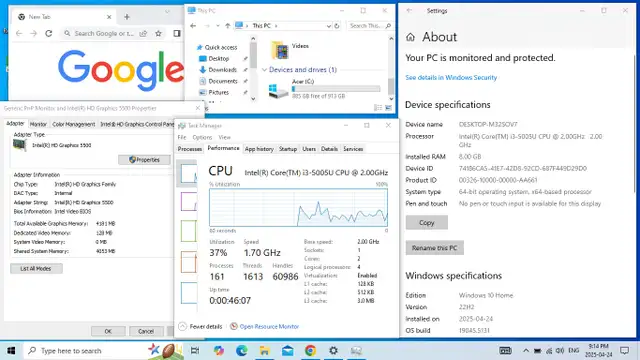This screenshot has height=360, width=640.
Task: Show hidden system tray icons
Action: [526, 351]
